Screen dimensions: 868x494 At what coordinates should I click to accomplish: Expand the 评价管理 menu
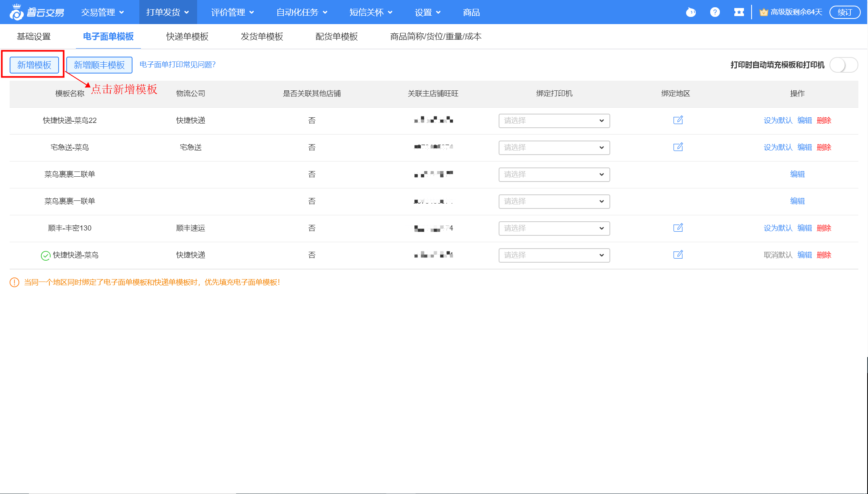click(x=232, y=12)
